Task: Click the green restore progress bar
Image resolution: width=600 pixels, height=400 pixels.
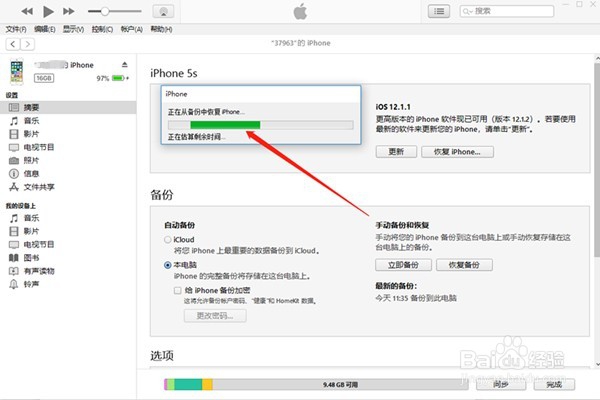Action: click(x=225, y=125)
